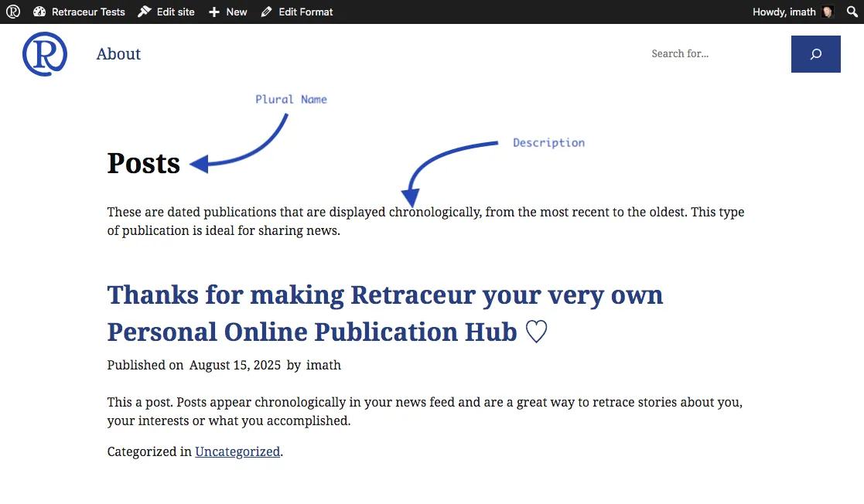864x504 pixels.
Task: Click Edit Format in admin bar
Action: click(297, 12)
